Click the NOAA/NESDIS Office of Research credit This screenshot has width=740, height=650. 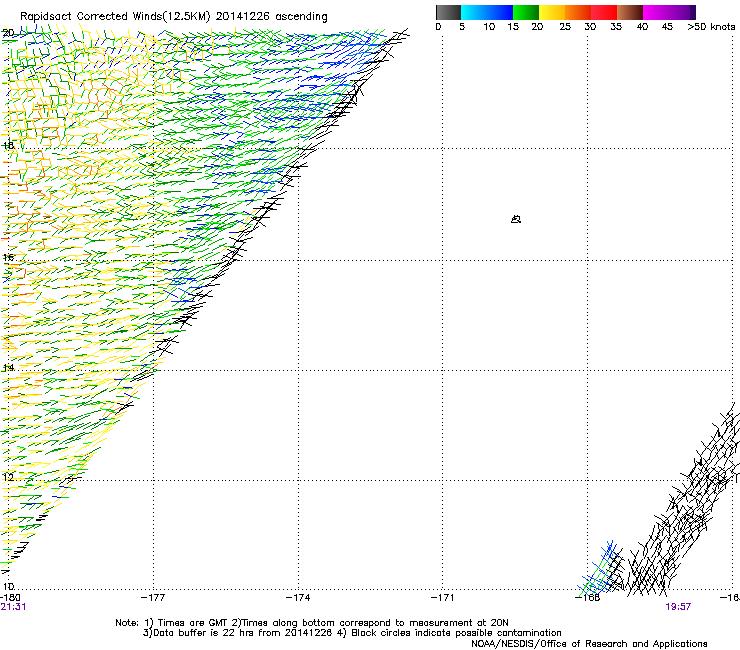click(x=589, y=644)
